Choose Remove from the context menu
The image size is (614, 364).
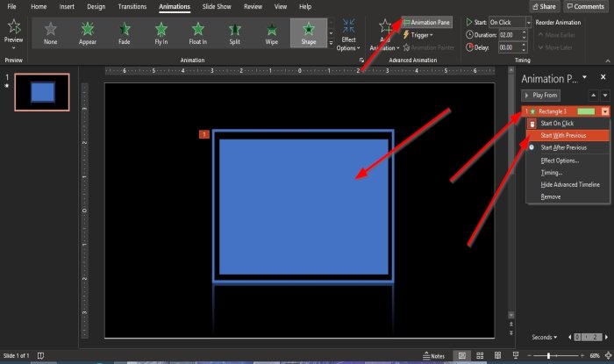click(x=551, y=196)
